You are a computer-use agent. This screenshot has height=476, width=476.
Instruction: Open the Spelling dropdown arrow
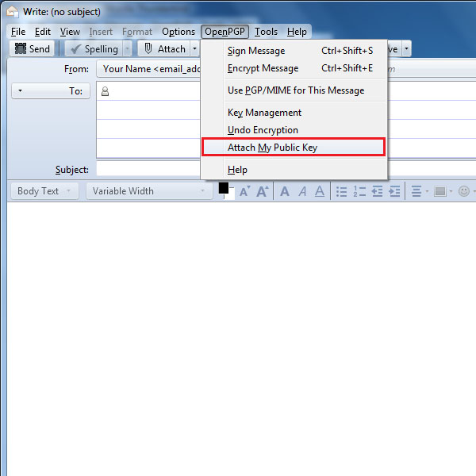pyautogui.click(x=128, y=49)
